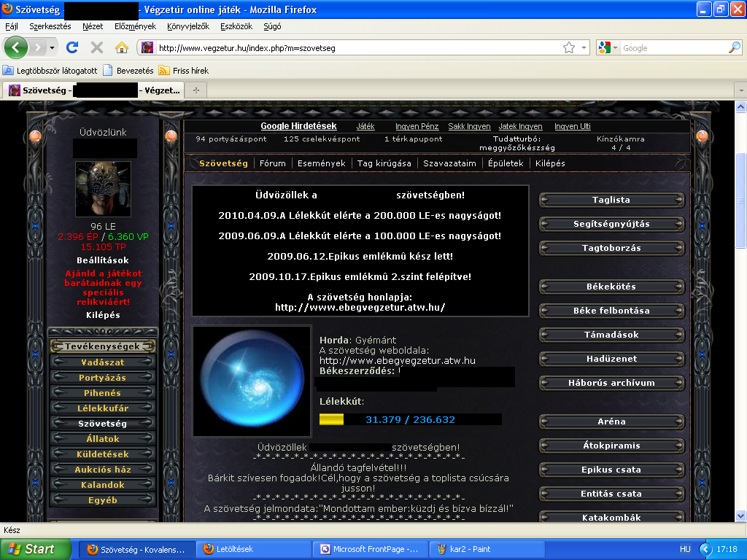The width and height of the screenshot is (747, 560).
Task: Click the stop loading X icon
Action: tap(96, 47)
